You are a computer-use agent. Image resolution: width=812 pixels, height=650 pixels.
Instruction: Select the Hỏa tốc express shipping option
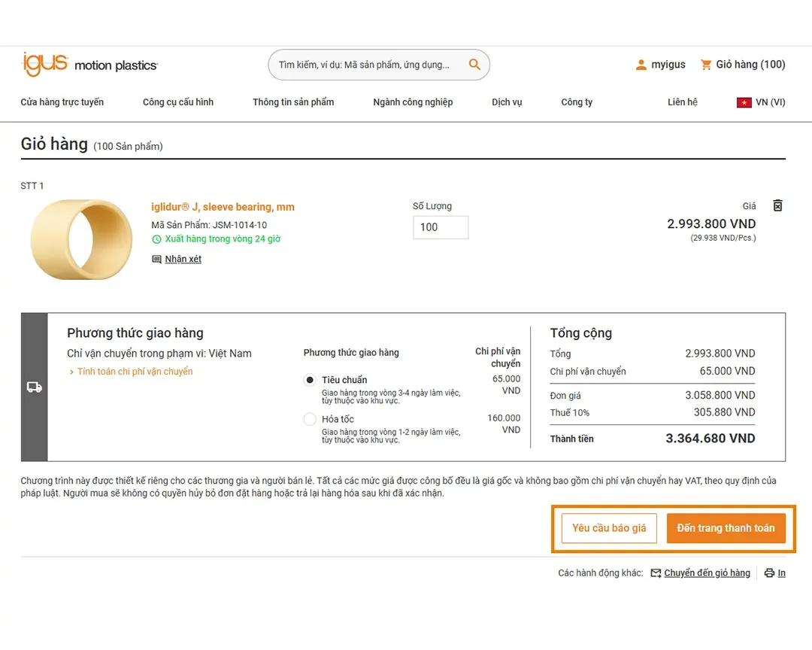coord(310,419)
